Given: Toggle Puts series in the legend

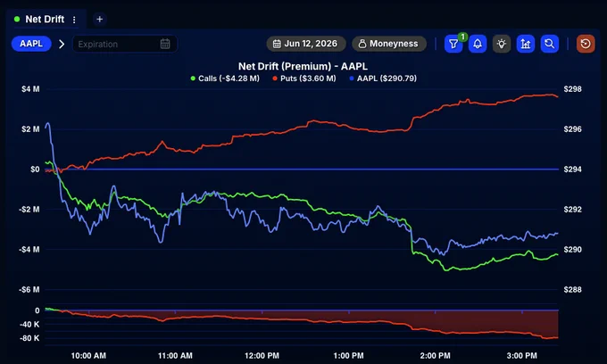Looking at the screenshot, I should coord(304,79).
